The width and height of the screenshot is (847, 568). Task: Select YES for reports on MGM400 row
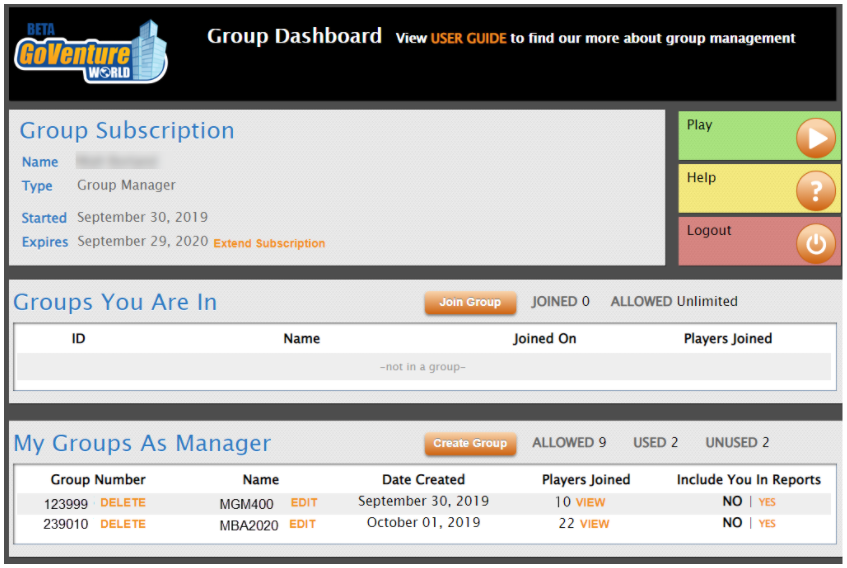[x=767, y=502]
